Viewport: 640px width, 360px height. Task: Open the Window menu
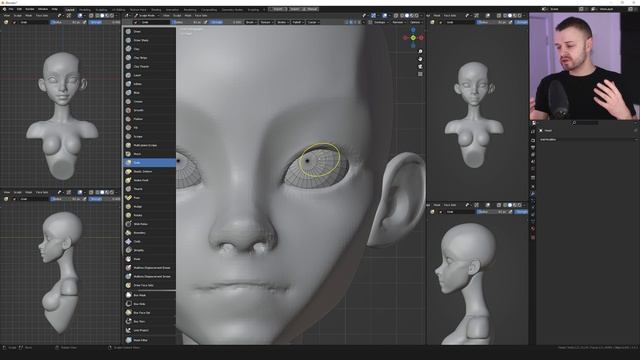(43, 9)
